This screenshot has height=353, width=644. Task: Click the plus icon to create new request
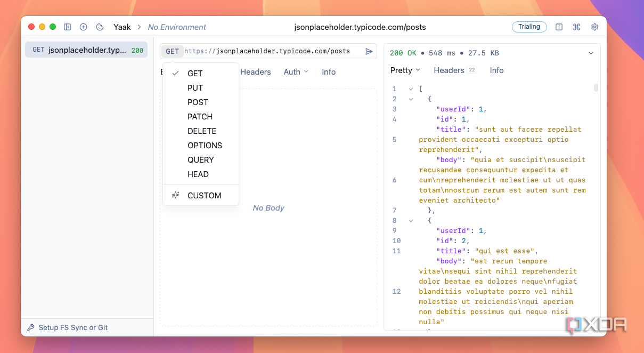click(84, 27)
